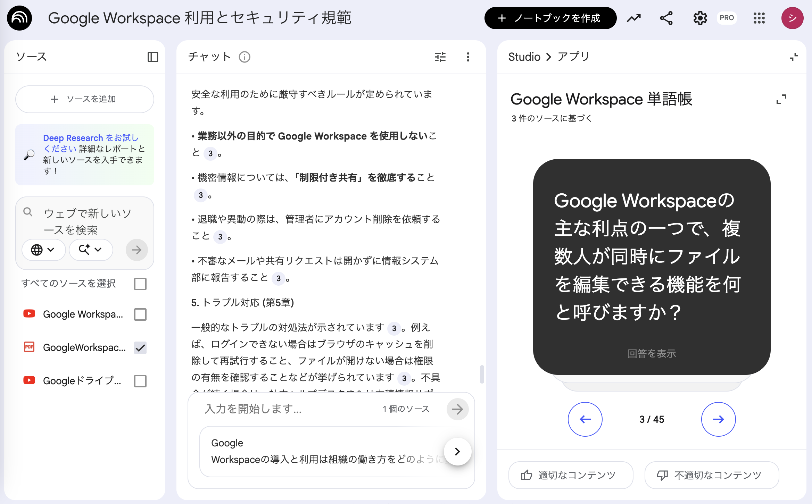812x504 pixels.
Task: Open chat configuration sliders icon
Action: pyautogui.click(x=440, y=57)
